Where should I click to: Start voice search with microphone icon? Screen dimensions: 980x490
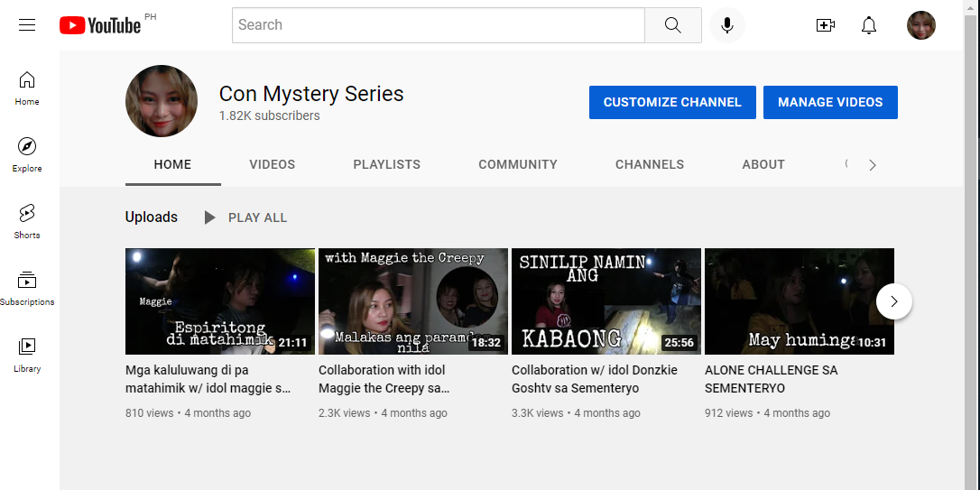coord(726,25)
